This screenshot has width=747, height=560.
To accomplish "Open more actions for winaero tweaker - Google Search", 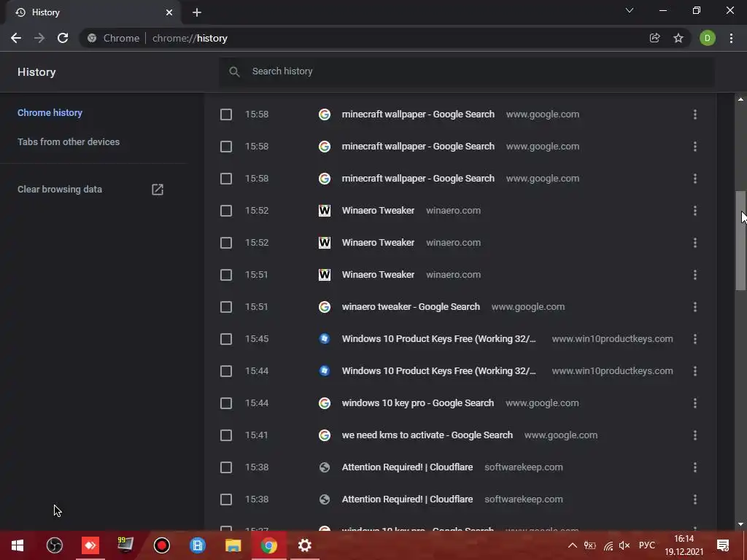I will point(695,307).
